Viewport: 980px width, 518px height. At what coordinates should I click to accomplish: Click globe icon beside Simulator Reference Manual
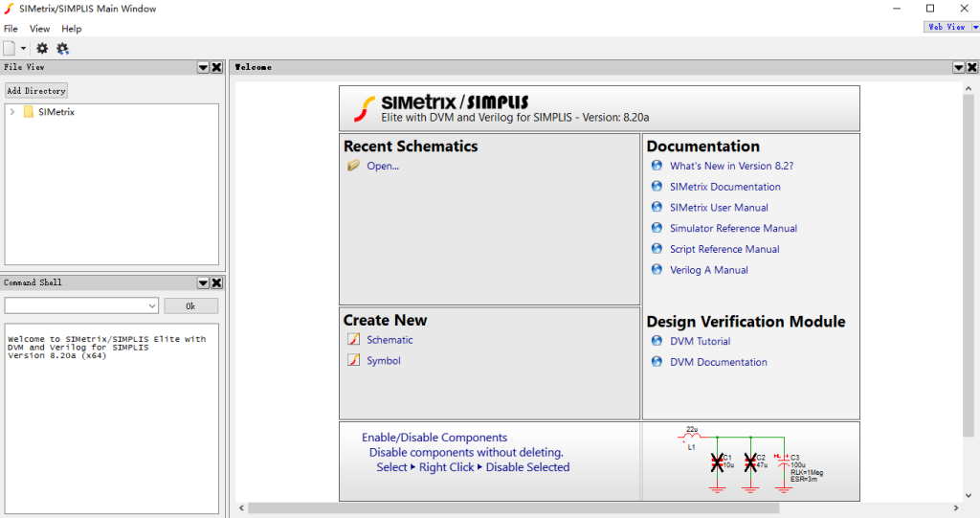tap(657, 228)
